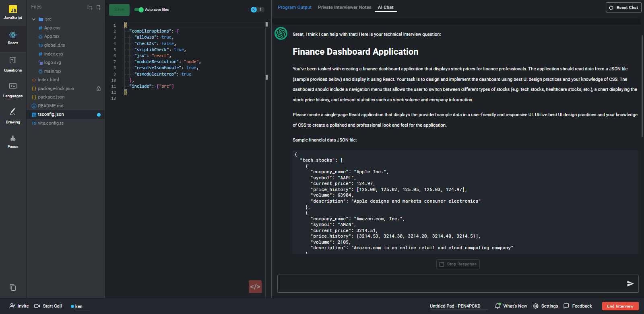
Task: Switch to Drawing mode
Action: (13, 116)
